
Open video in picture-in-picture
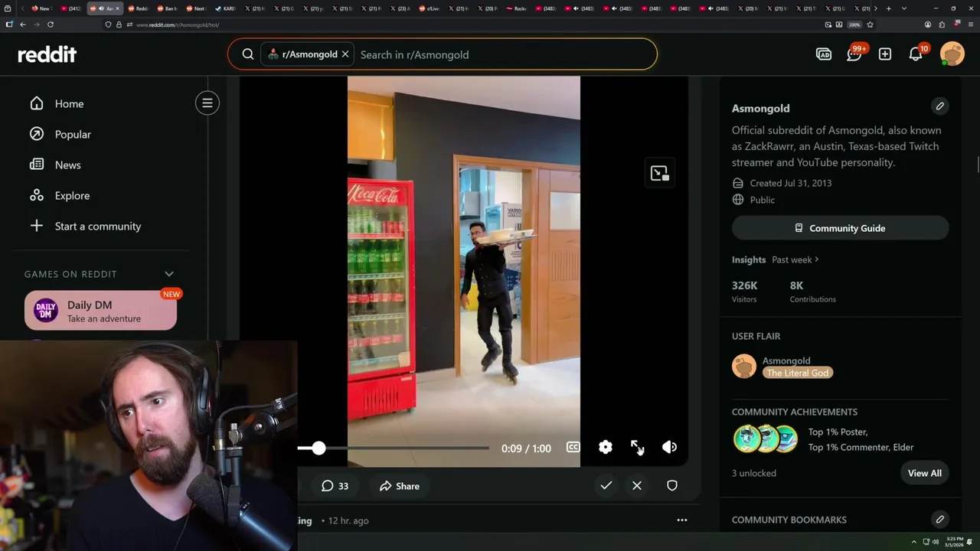[x=659, y=174]
